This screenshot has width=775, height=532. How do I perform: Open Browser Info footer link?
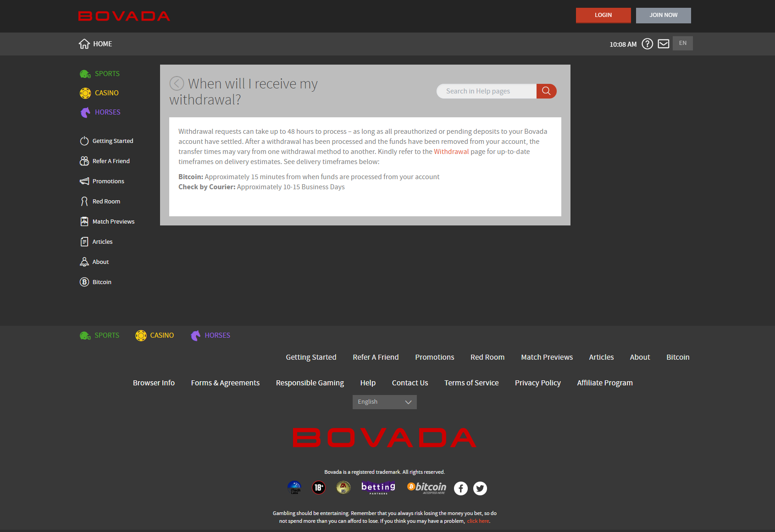[x=154, y=383]
